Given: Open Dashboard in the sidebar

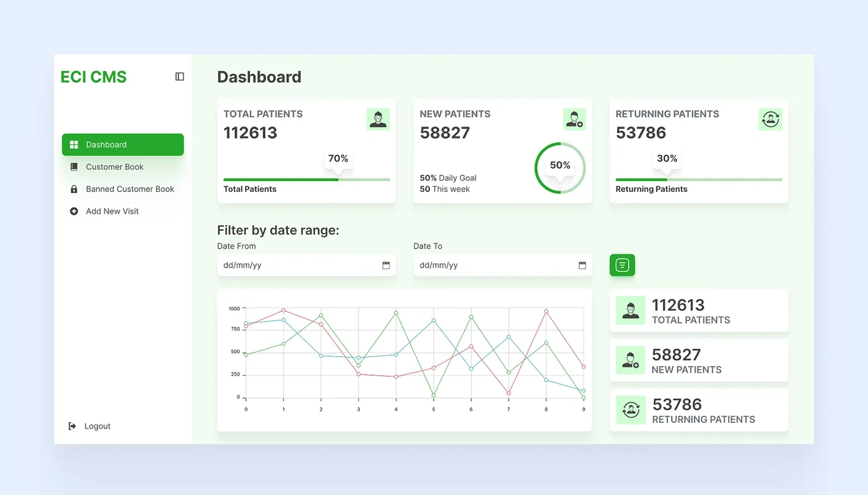Looking at the screenshot, I should pyautogui.click(x=123, y=144).
